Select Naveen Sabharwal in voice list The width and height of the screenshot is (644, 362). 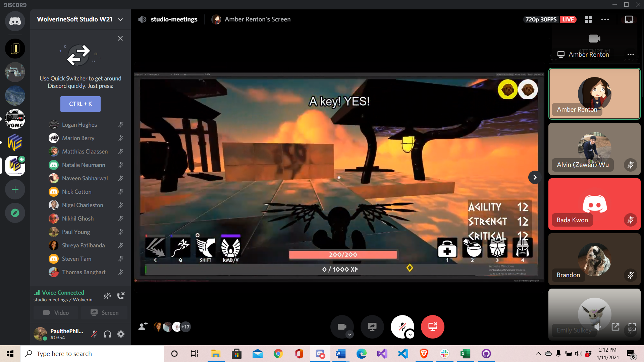86,178
